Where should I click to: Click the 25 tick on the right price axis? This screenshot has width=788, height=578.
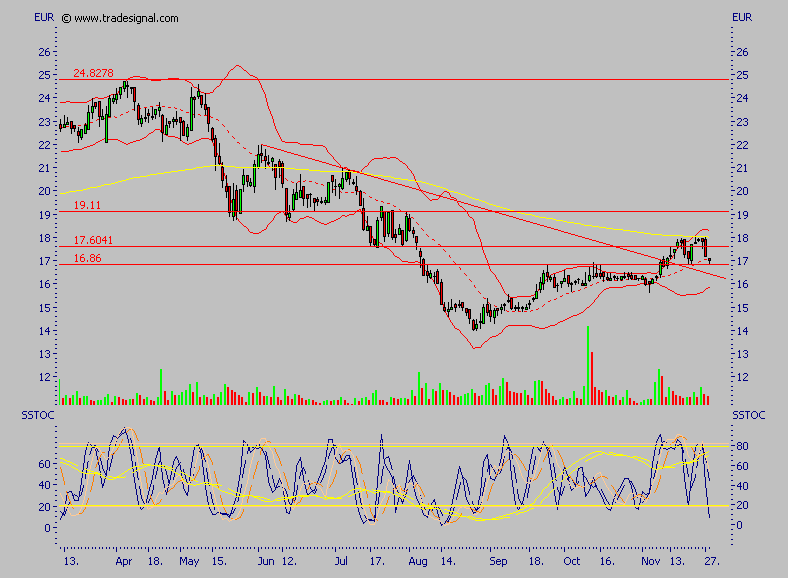[742, 75]
